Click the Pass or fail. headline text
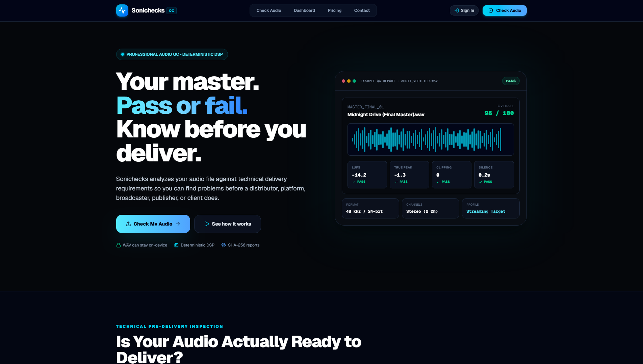 [182, 105]
